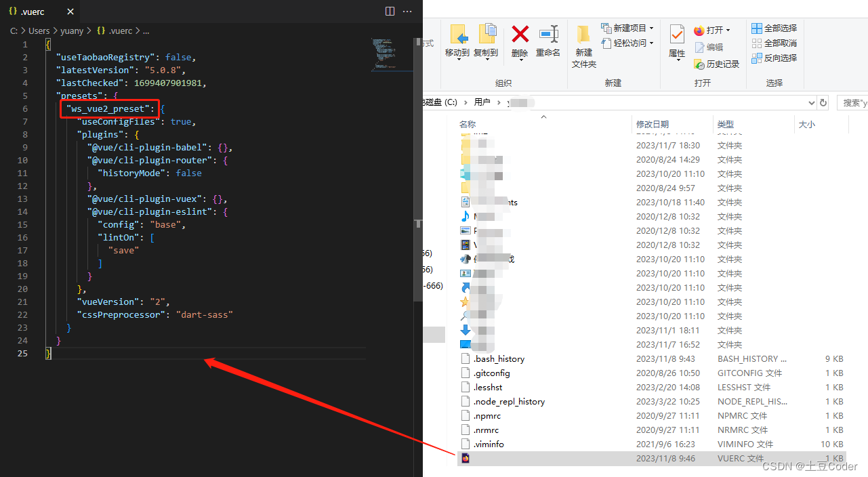Click the "presets" key on line 5
The image size is (868, 477).
pyautogui.click(x=79, y=96)
